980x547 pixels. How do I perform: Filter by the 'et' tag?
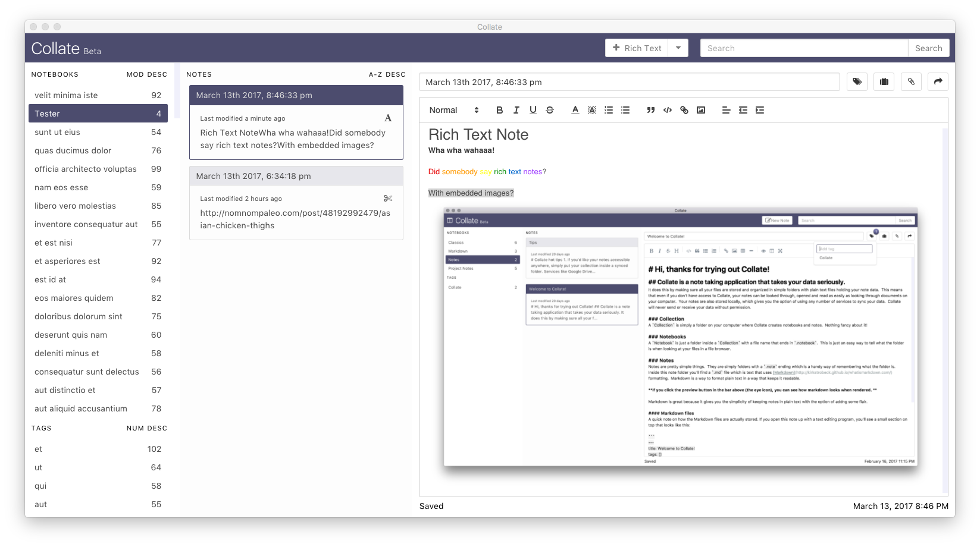[98, 449]
